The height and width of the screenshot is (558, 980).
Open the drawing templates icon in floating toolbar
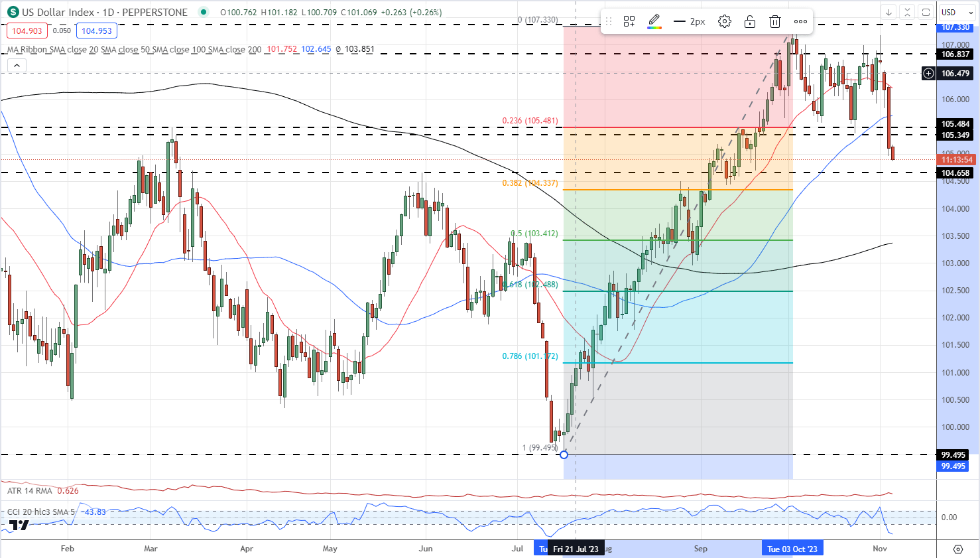click(629, 22)
